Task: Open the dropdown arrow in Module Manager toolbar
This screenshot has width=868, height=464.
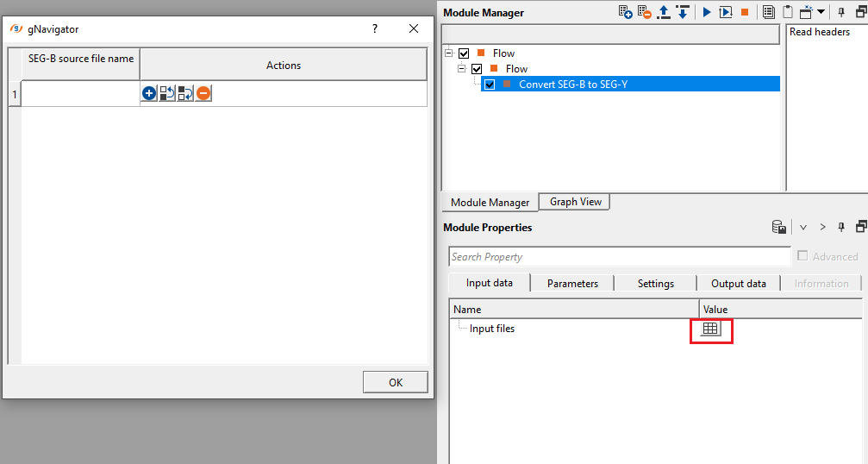Action: tap(821, 12)
